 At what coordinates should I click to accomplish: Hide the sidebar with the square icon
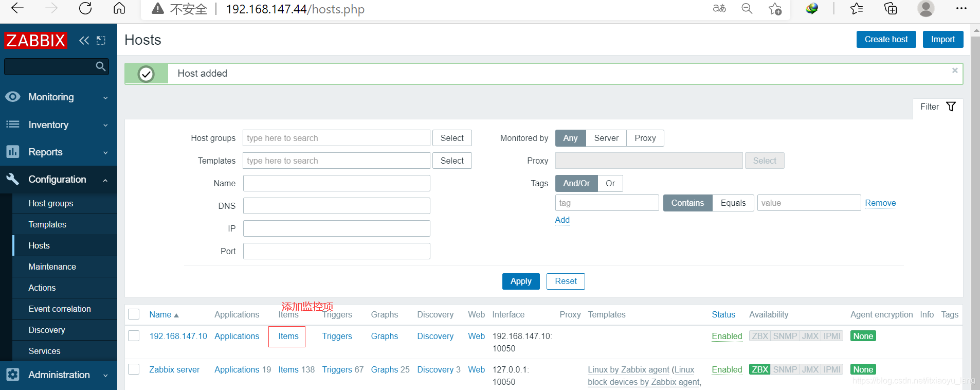(101, 40)
